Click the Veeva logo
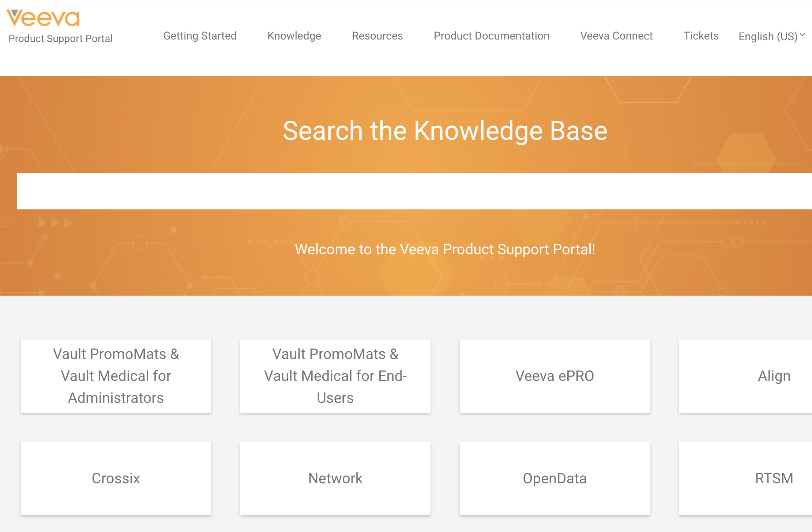Image resolution: width=812 pixels, height=532 pixels. pyautogui.click(x=43, y=18)
